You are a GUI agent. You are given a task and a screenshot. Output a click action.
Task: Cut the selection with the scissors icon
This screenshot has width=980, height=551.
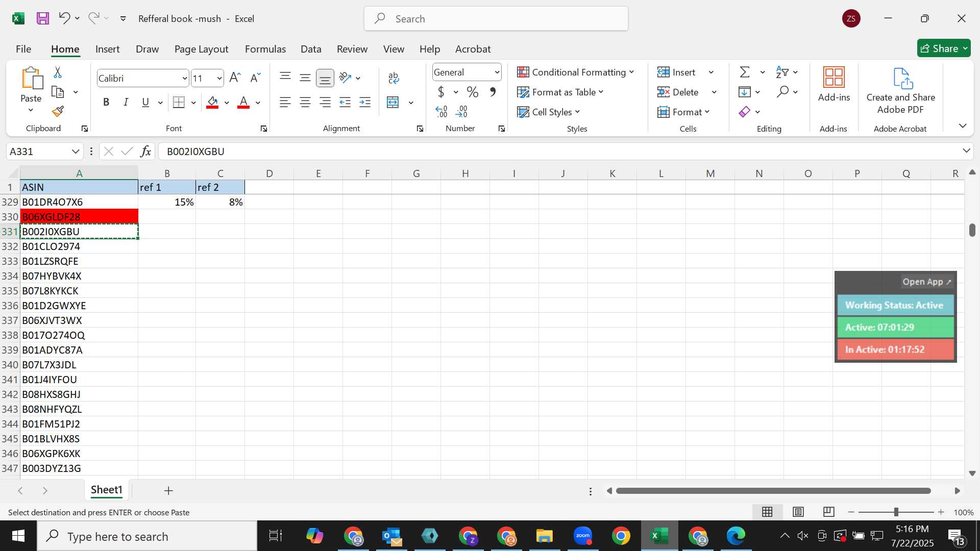(58, 72)
